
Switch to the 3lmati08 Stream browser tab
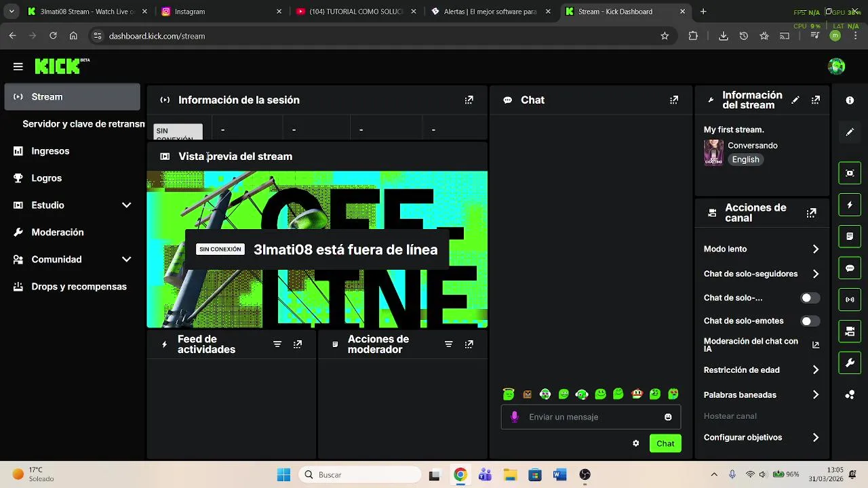[x=88, y=12]
